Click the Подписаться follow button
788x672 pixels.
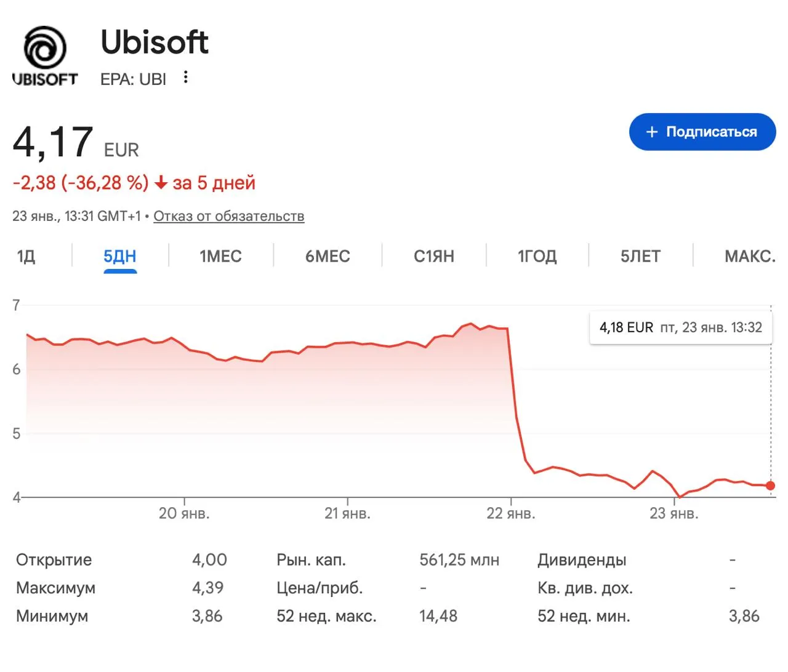(x=702, y=132)
